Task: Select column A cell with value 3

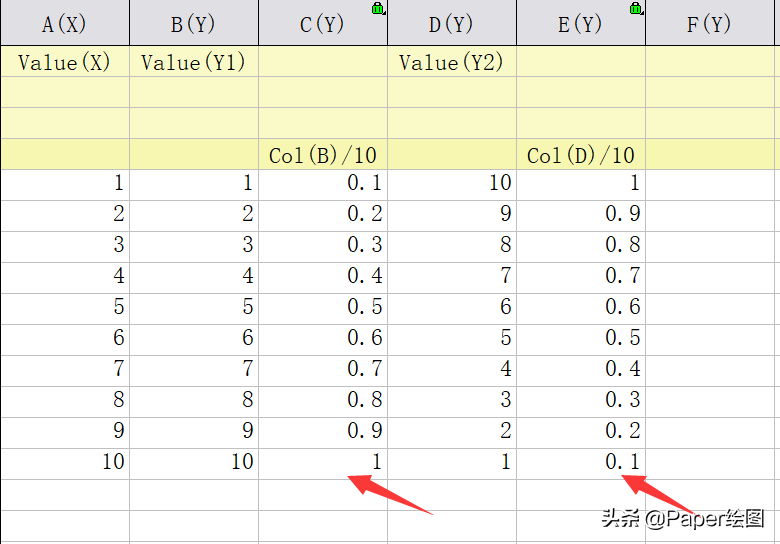Action: (65, 247)
